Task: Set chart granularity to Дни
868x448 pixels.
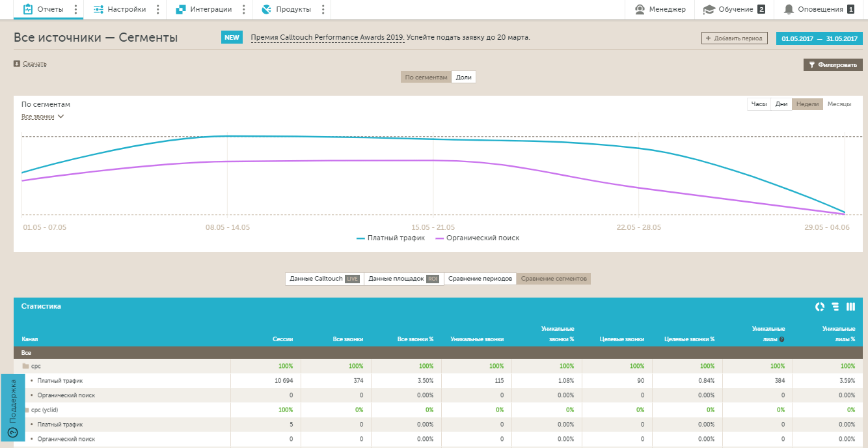Action: (x=781, y=104)
